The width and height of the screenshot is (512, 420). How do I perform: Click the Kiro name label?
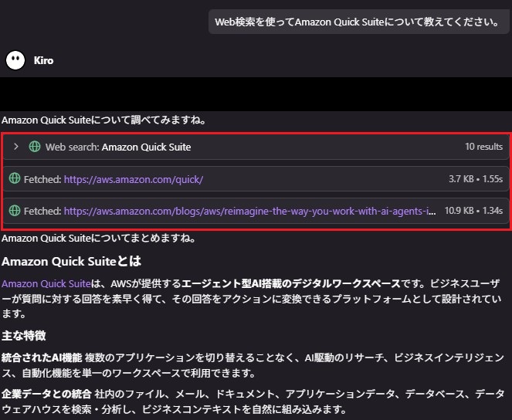pos(44,60)
